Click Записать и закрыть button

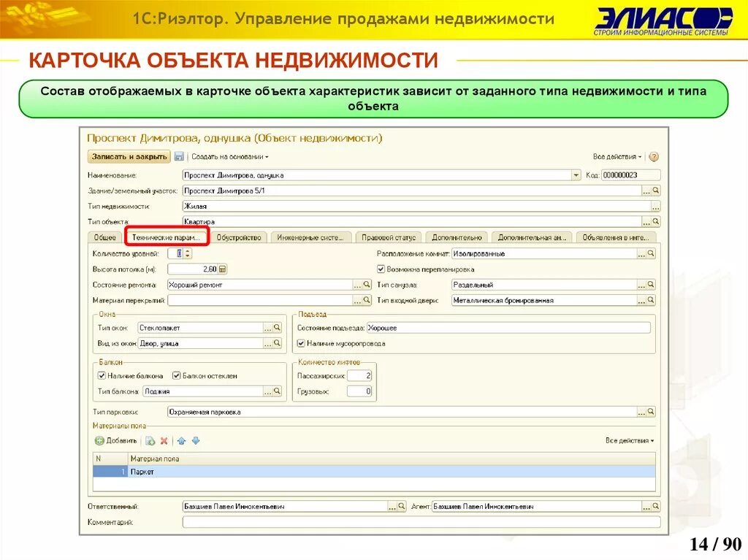tap(129, 156)
